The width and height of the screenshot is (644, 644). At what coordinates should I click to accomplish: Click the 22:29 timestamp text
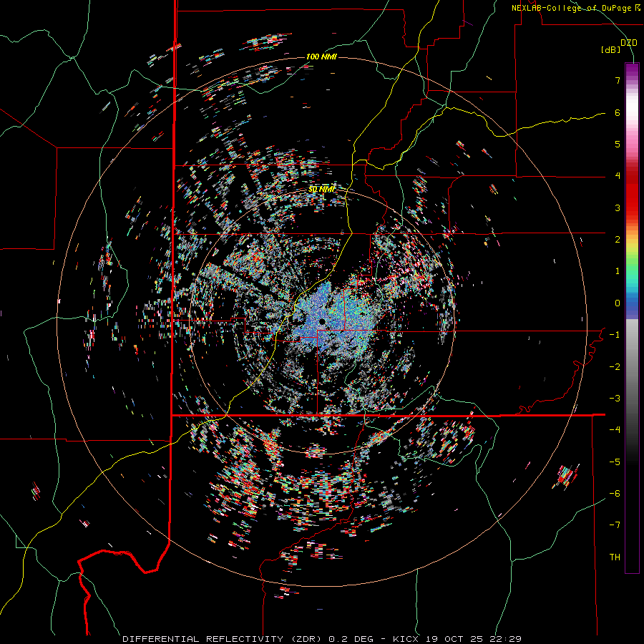tap(506, 639)
